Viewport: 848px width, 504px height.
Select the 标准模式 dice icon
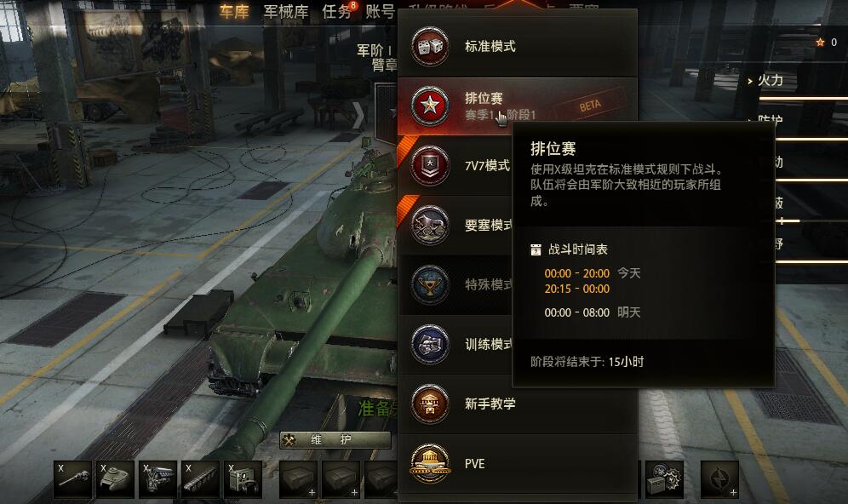pyautogui.click(x=430, y=47)
